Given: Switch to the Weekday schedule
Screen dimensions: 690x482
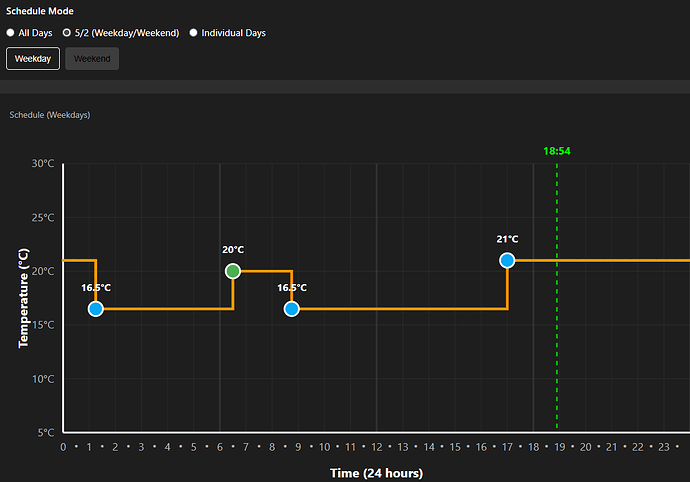Looking at the screenshot, I should [33, 59].
